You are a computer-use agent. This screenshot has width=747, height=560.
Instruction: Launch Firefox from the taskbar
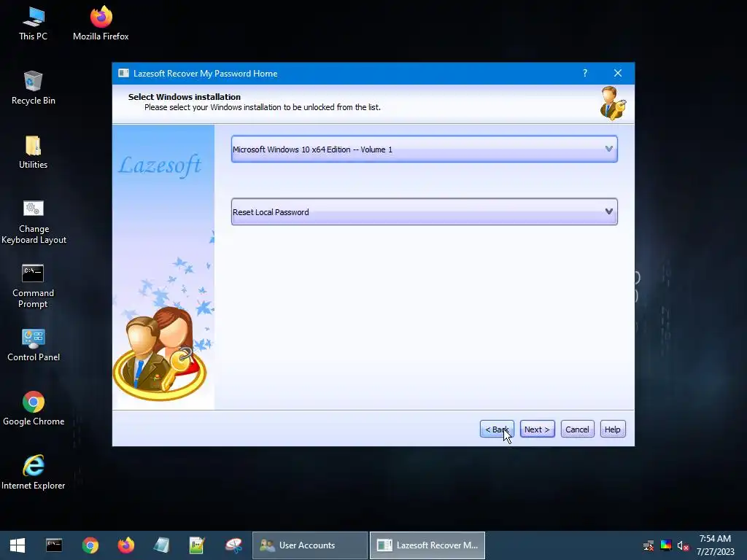pos(125,545)
